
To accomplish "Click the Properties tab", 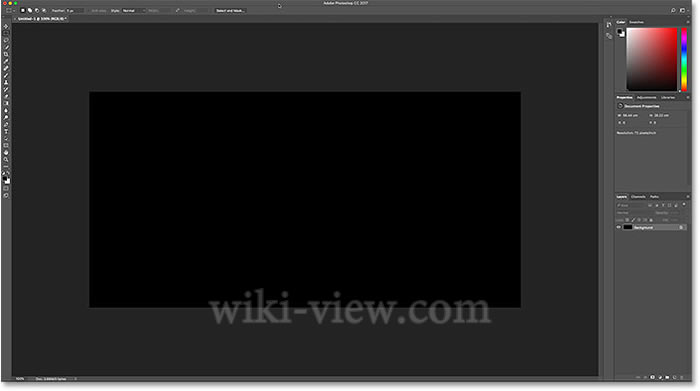I will (x=624, y=97).
